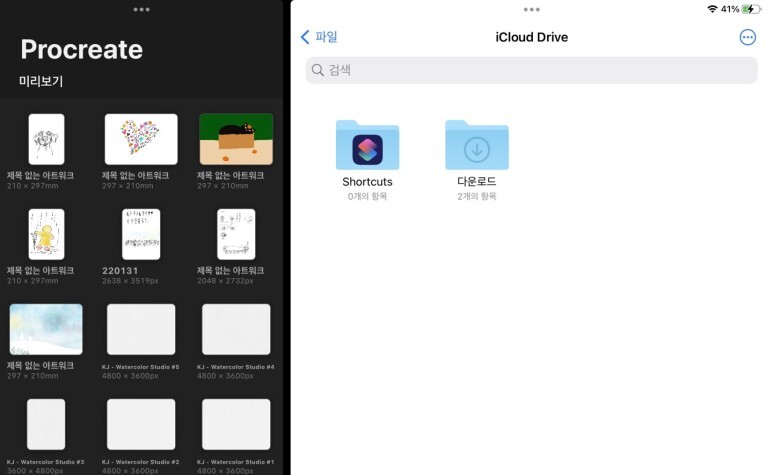773x475 pixels.
Task: Open KJ - Watercolor Studio #4 canvas thumbnail
Action: coord(236,329)
